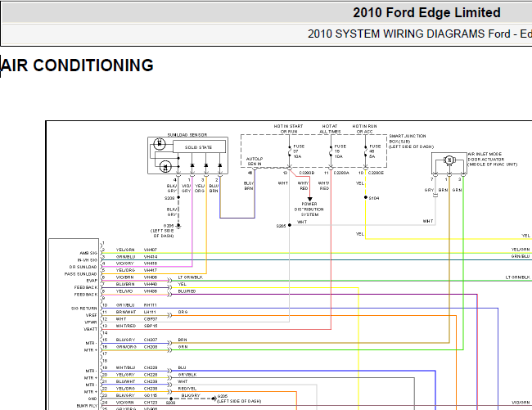Click the 'DR SUNLOAD' pin label

point(83,267)
